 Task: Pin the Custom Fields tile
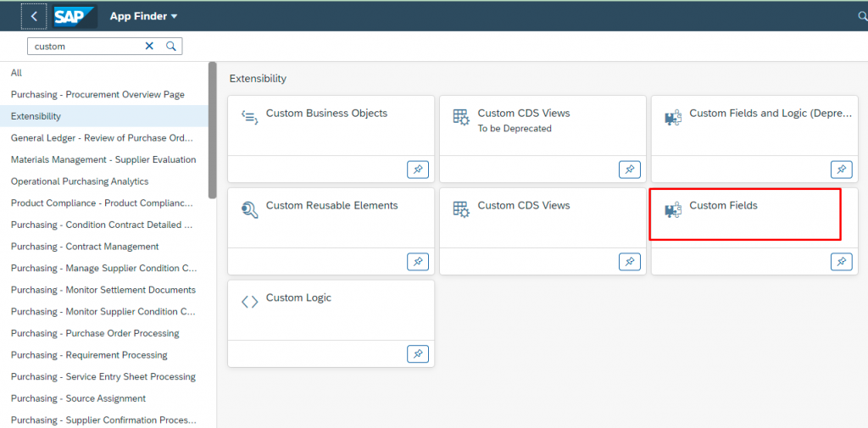point(842,262)
